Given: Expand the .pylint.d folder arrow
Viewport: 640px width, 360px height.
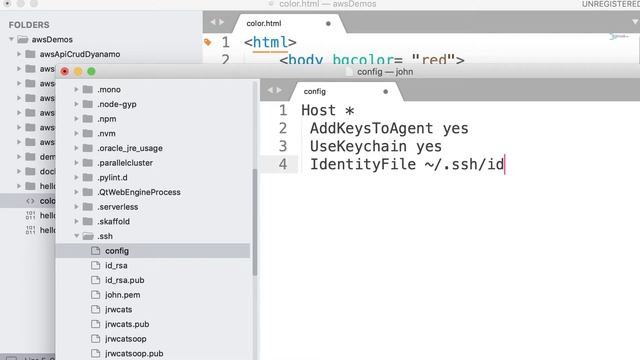Looking at the screenshot, I should [76, 178].
